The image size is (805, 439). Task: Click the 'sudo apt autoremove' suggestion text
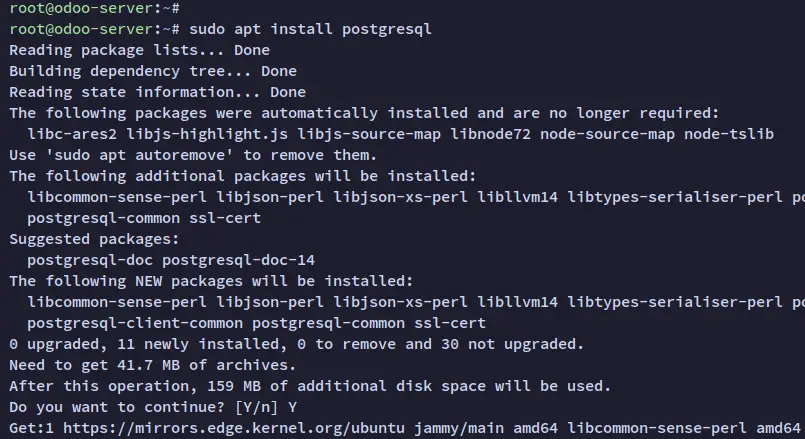[x=139, y=156]
